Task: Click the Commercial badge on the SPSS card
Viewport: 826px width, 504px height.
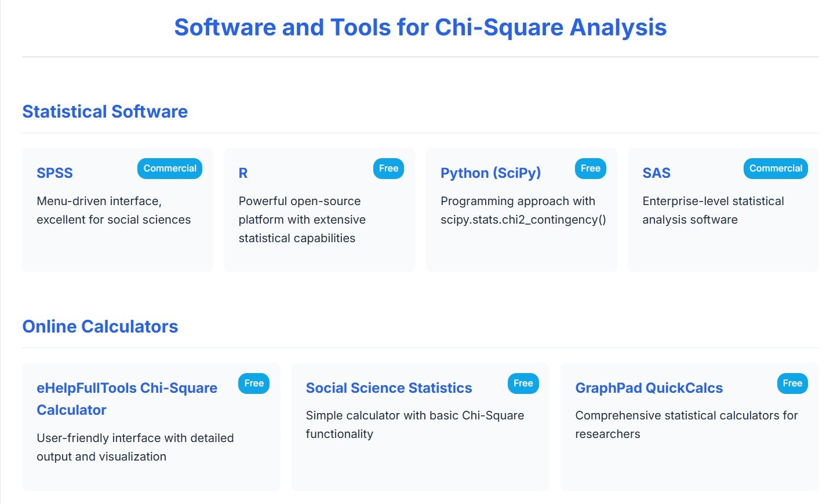Action: (169, 168)
